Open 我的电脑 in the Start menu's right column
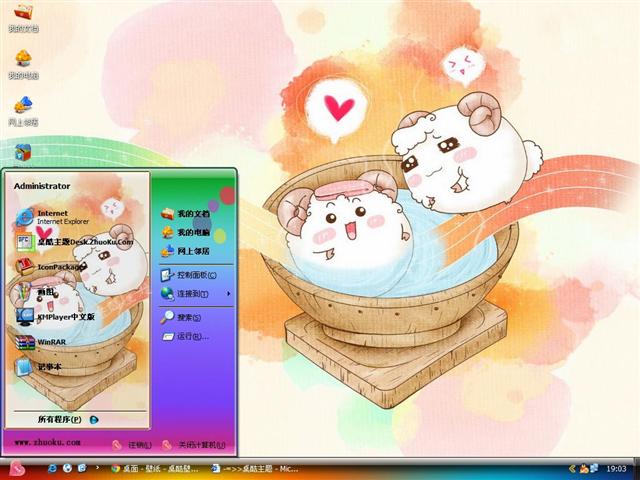 tap(185, 232)
